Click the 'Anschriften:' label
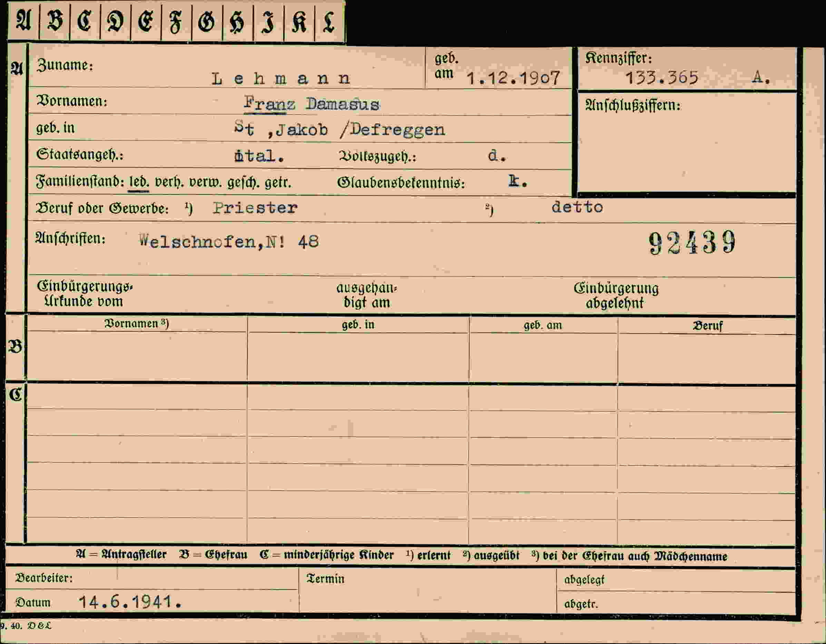Screen dimensions: 826x644 (x=70, y=239)
